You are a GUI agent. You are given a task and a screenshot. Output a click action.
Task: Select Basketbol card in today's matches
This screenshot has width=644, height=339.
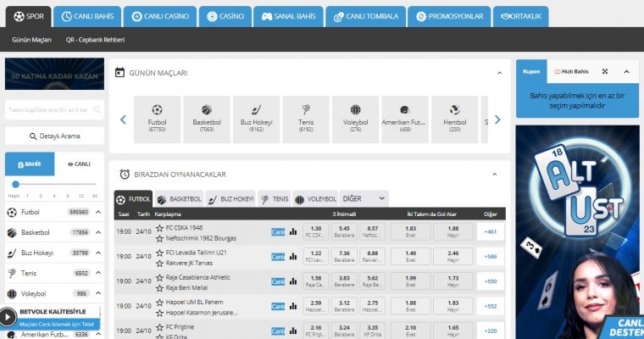coord(207,119)
